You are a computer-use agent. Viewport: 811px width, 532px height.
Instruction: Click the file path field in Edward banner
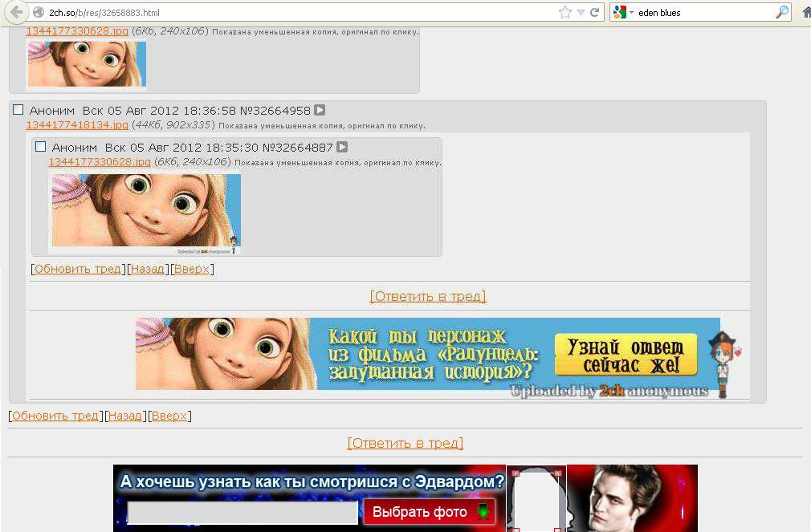(242, 513)
